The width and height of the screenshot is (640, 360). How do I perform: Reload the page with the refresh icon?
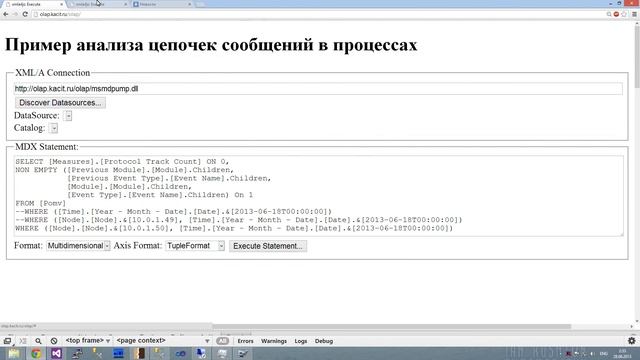click(25, 14)
